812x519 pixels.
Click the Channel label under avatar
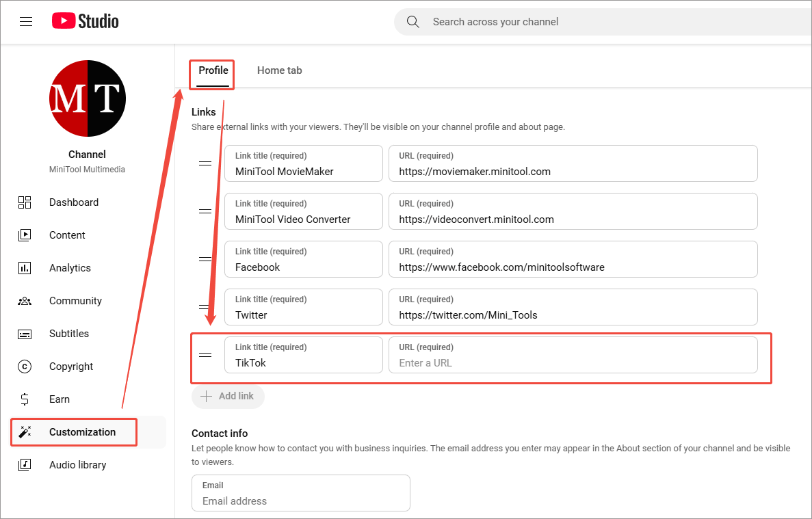coord(87,155)
